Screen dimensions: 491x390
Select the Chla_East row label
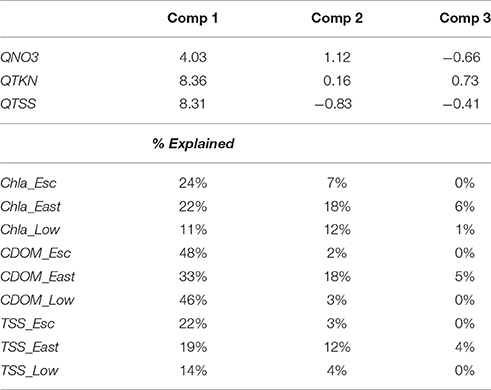click(30, 207)
